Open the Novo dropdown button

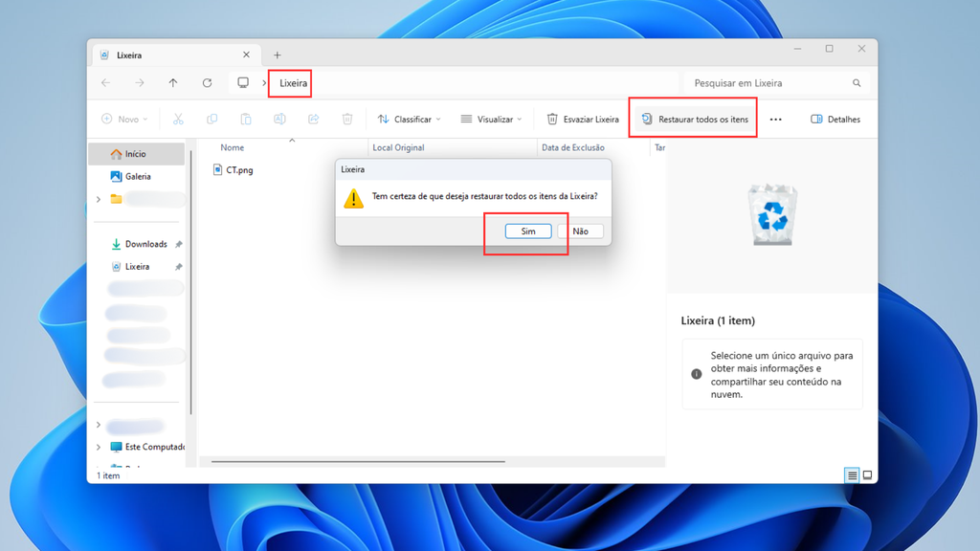(125, 119)
